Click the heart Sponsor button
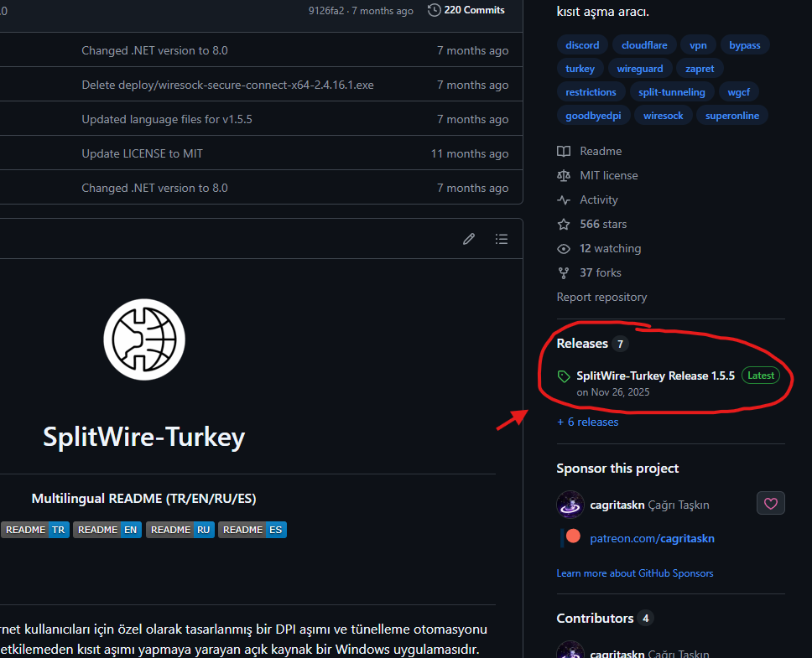The height and width of the screenshot is (658, 812). coord(771,503)
